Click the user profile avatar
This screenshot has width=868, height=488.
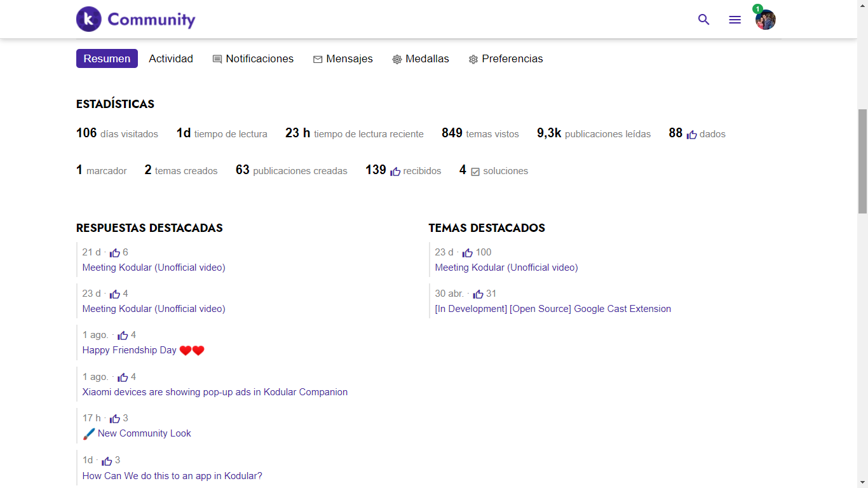[x=765, y=20]
